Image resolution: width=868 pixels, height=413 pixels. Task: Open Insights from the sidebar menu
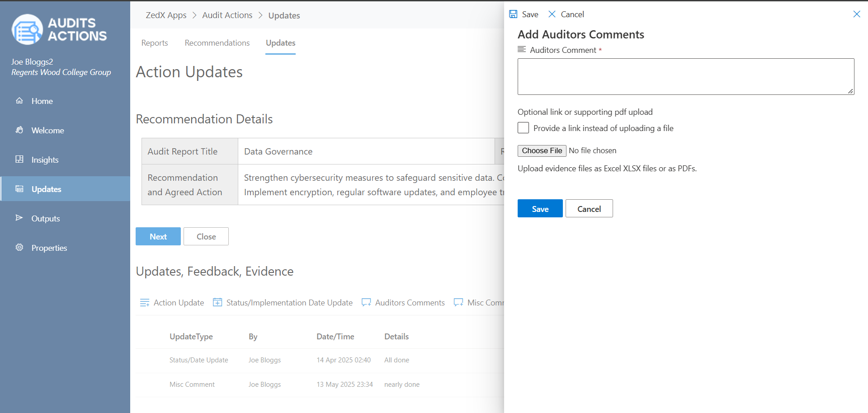coord(65,160)
